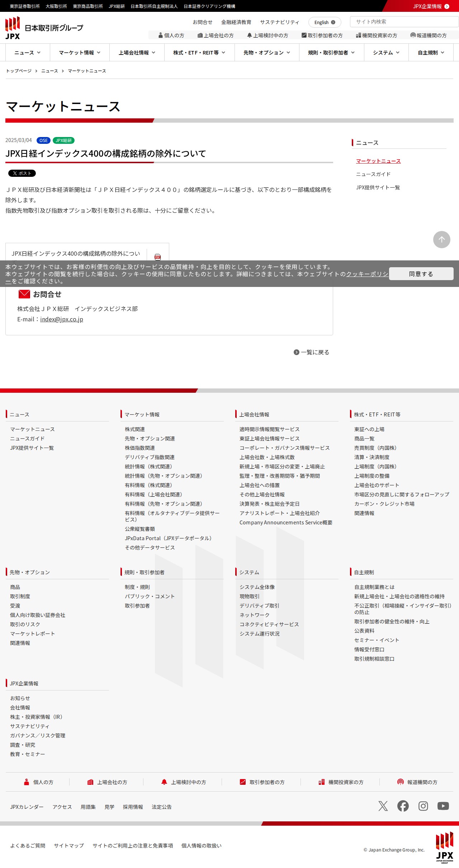Open 日本証券クリアリング機構 in the top bar
This screenshot has width=459, height=868.
209,6
